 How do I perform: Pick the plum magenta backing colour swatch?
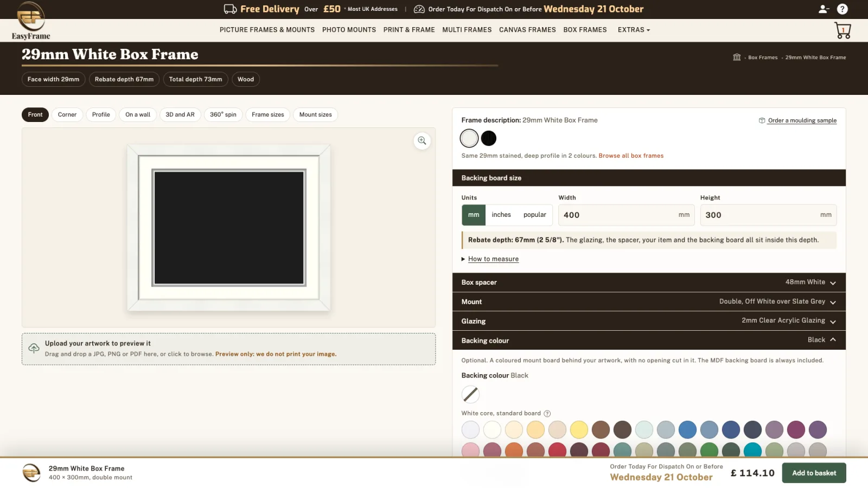click(796, 429)
